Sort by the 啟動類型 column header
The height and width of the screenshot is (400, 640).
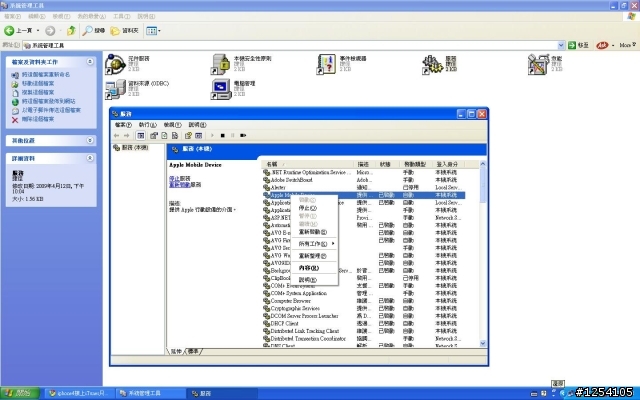point(416,164)
